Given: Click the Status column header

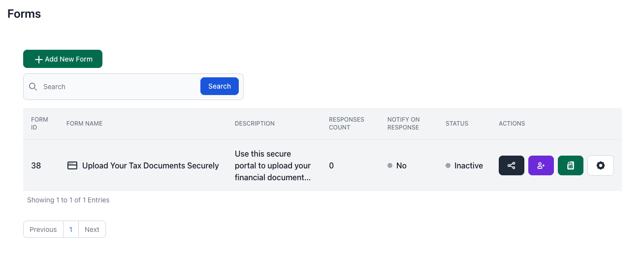Looking at the screenshot, I should [457, 124].
